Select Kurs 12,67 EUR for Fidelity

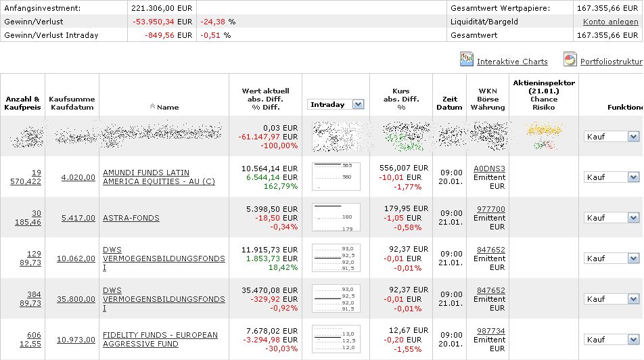pyautogui.click(x=409, y=330)
